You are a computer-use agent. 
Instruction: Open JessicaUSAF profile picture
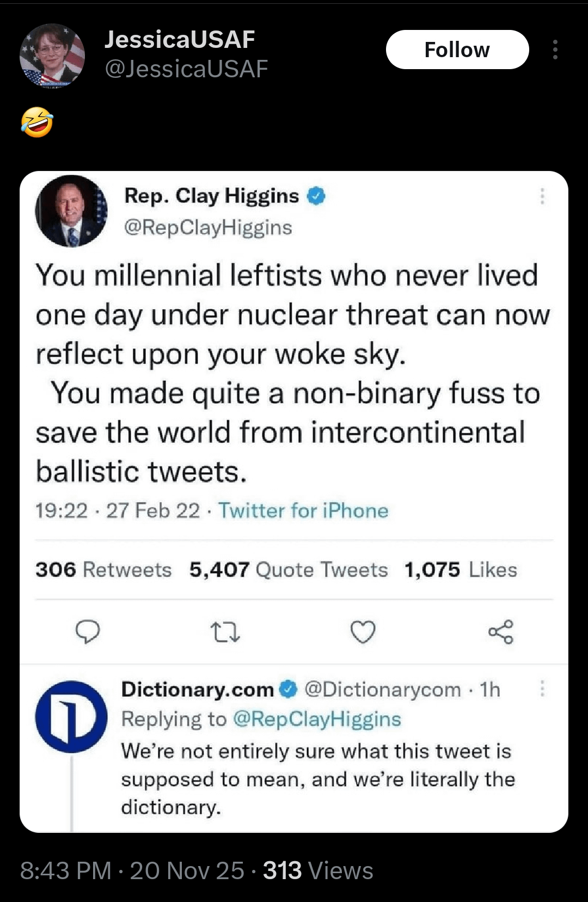click(x=52, y=56)
